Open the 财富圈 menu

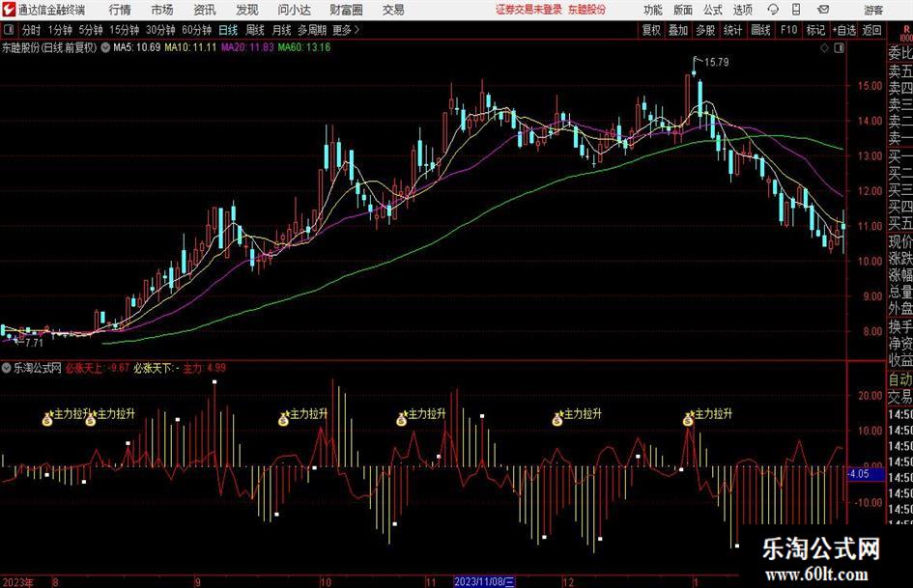346,10
